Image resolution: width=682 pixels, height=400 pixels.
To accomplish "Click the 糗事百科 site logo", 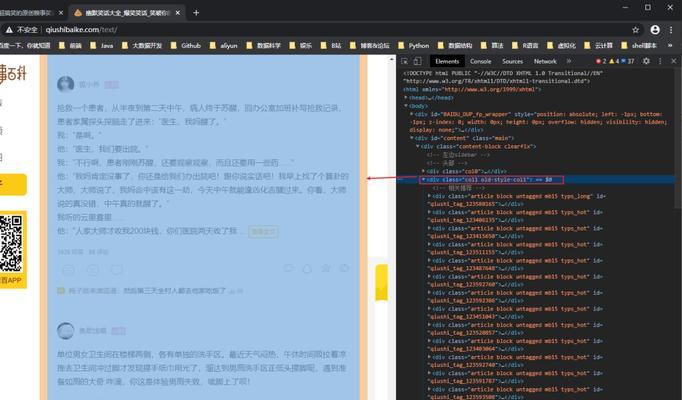I will pyautogui.click(x=13, y=74).
